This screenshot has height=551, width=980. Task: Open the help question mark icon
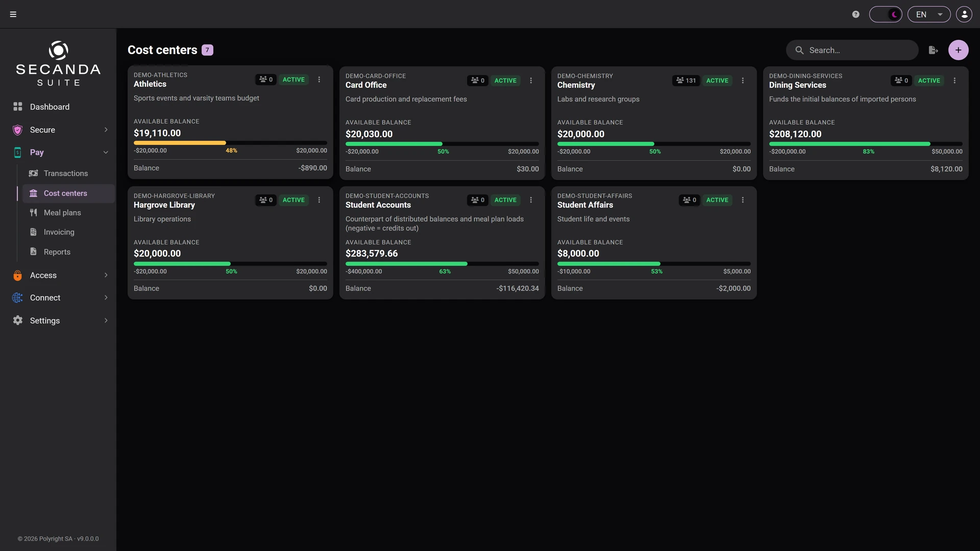856,14
